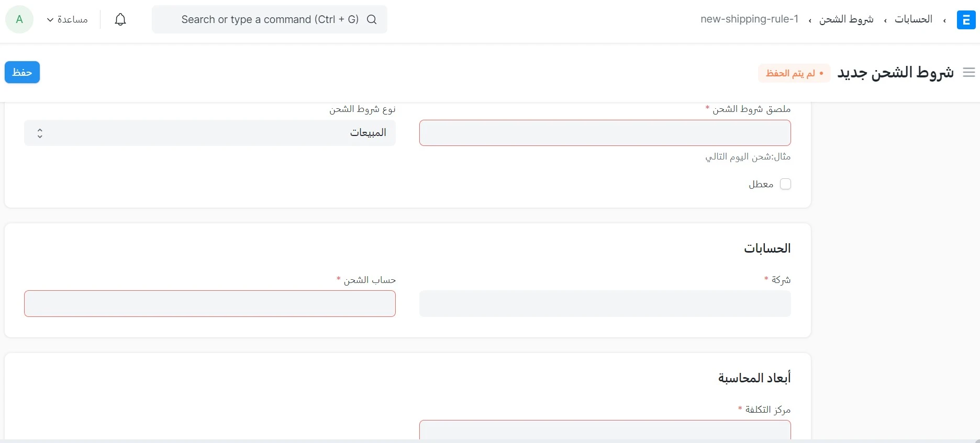Expand the مساعدة help dropdown

click(x=67, y=19)
